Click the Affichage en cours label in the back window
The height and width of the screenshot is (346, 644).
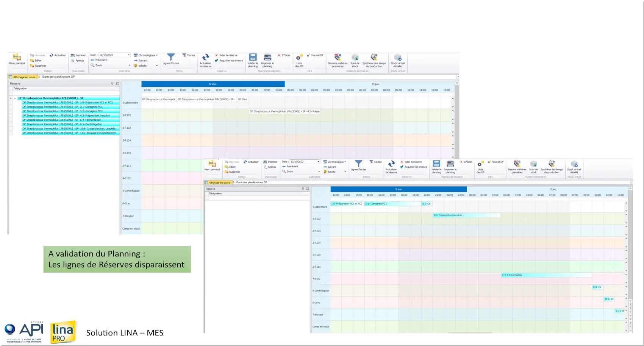(23, 77)
